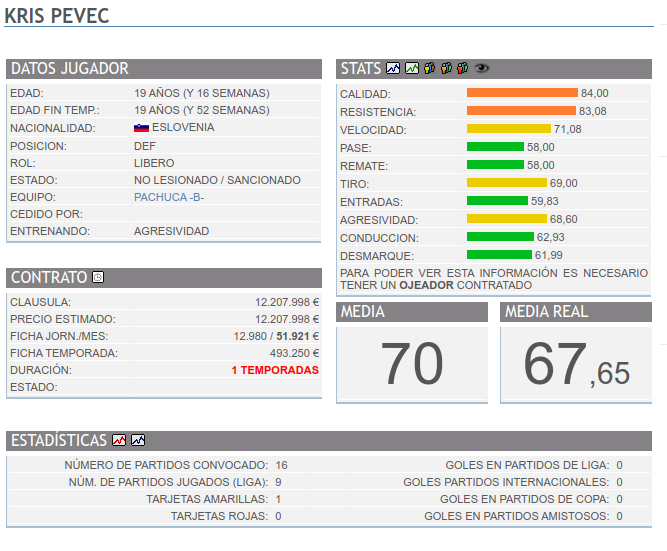This screenshot has height=551, width=667.
Task: Open the red chart icon beside ESTADÍSTICAS
Action: pyautogui.click(x=119, y=440)
